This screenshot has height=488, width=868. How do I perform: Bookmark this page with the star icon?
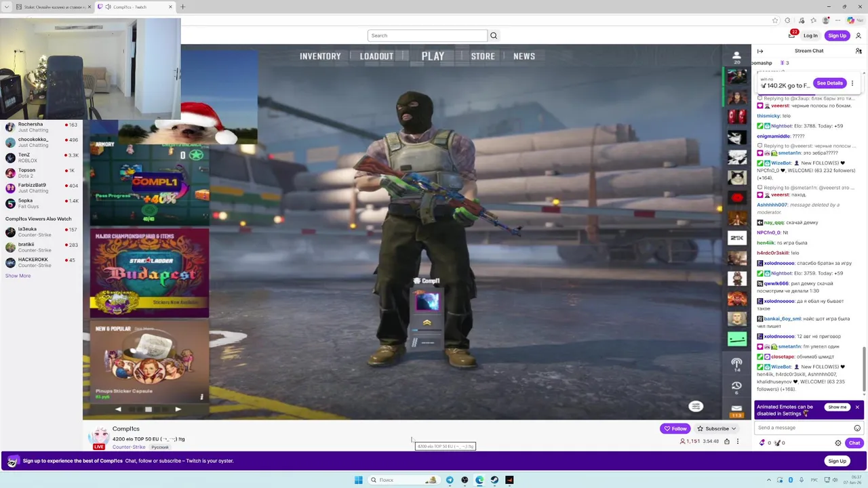(775, 20)
